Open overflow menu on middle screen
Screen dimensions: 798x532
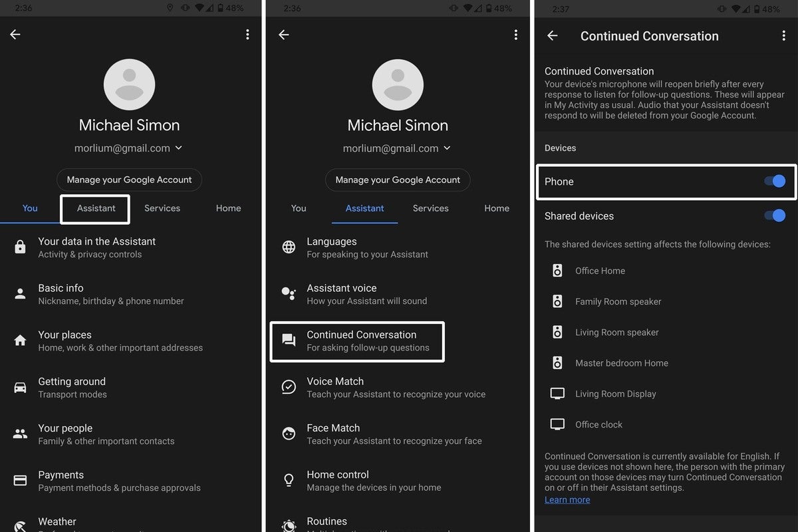(x=516, y=35)
